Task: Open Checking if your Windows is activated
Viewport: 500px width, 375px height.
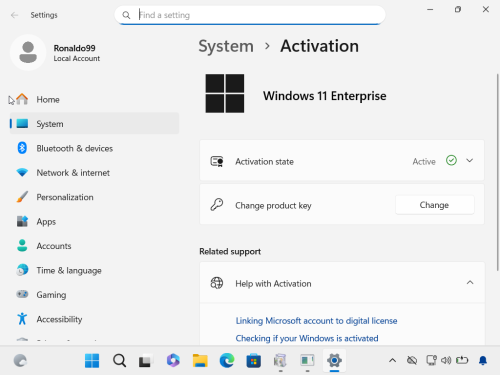Action: [x=307, y=338]
